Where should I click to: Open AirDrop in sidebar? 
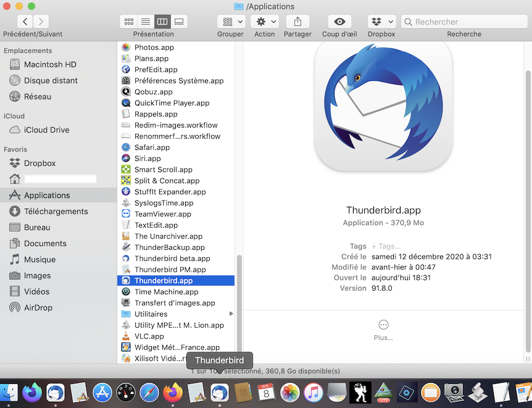[59, 307]
